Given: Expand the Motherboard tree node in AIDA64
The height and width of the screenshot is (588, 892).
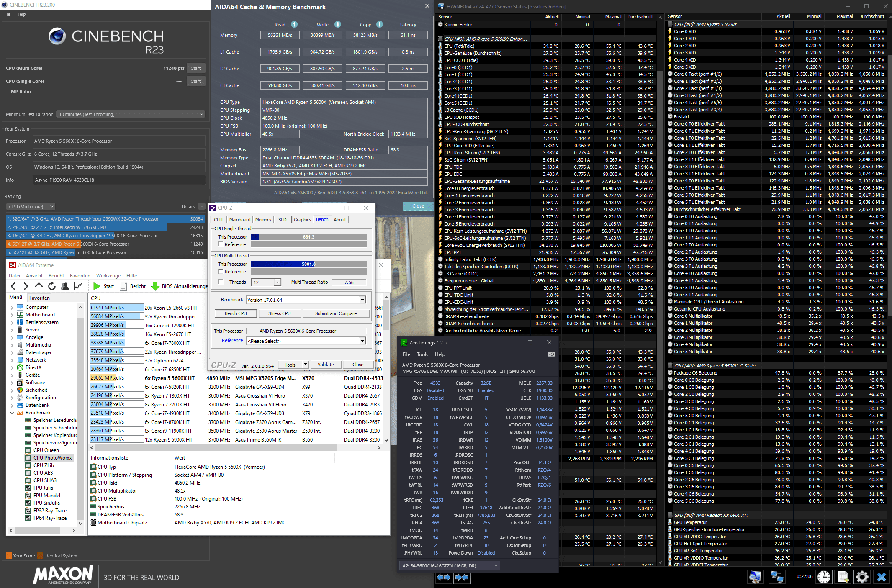Looking at the screenshot, I should [12, 315].
